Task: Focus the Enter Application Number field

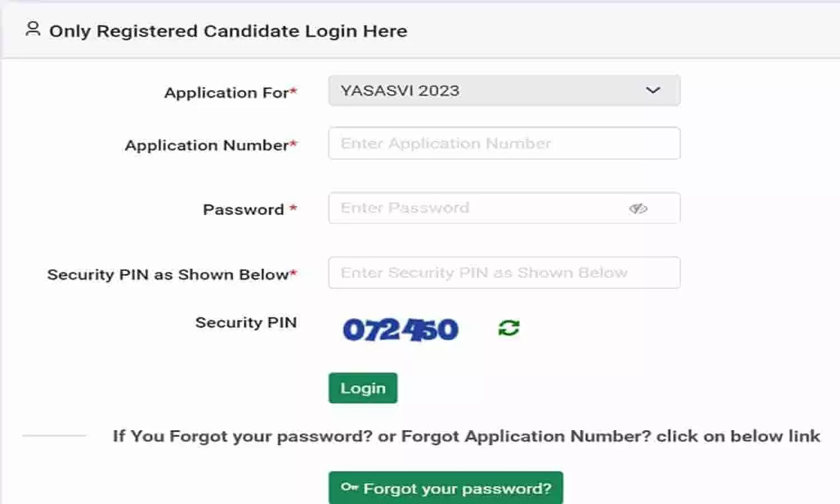Action: tap(504, 143)
